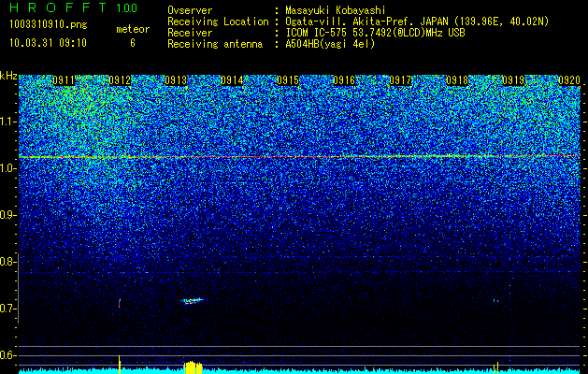Viewport: 588px width, 374px height.
Task: Click the 'Receiving Location' label
Action: coord(218,22)
